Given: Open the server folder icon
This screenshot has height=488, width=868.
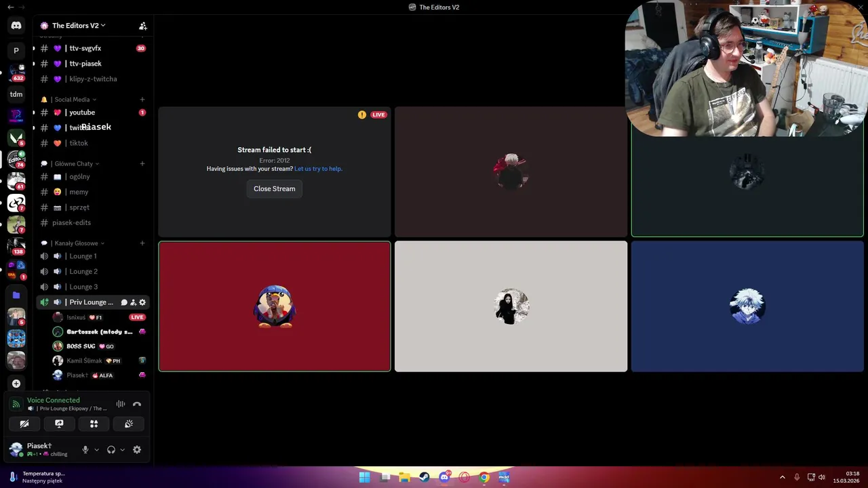Looking at the screenshot, I should pyautogui.click(x=16, y=295).
